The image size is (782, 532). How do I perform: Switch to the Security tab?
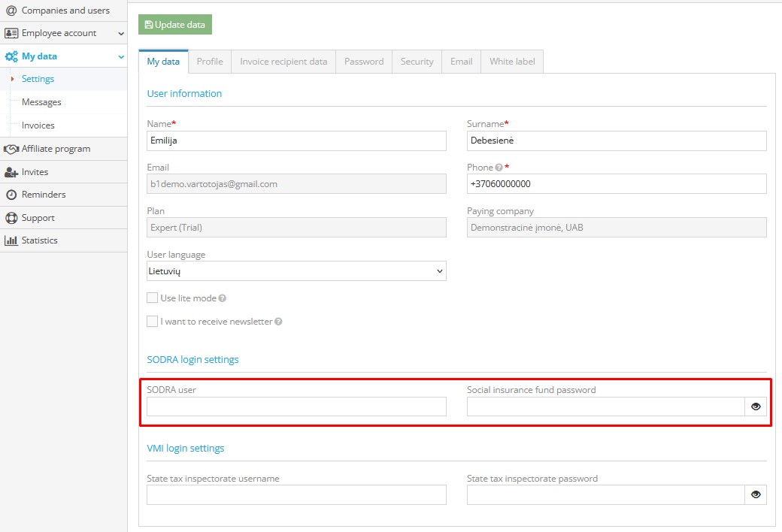tap(417, 62)
